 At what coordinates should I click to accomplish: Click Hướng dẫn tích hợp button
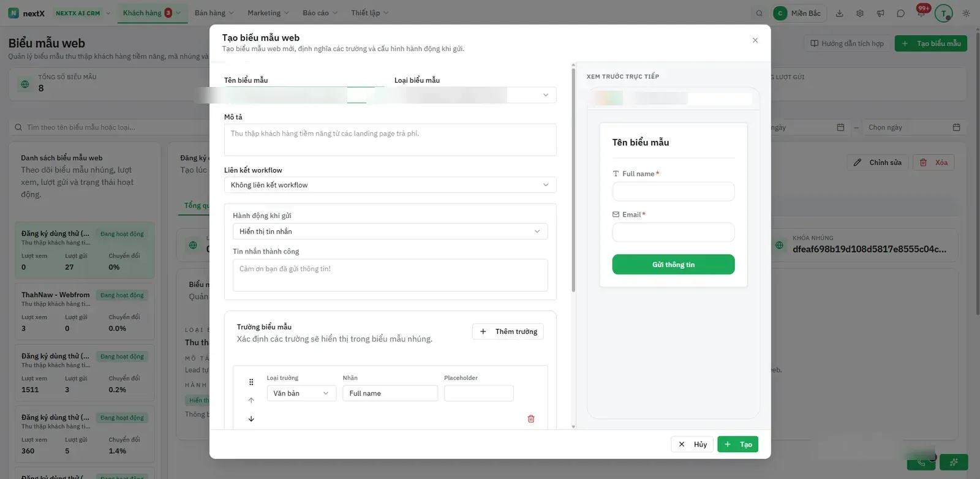coord(847,43)
